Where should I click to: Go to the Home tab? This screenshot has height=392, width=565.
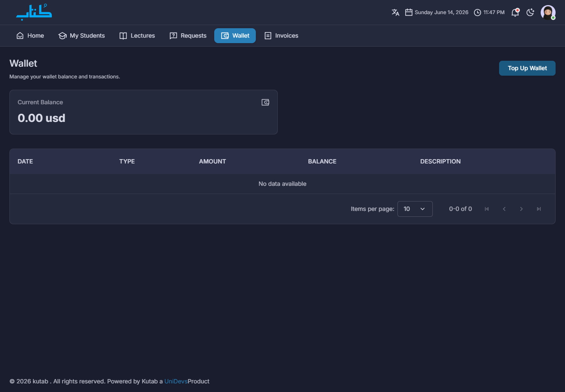click(30, 36)
